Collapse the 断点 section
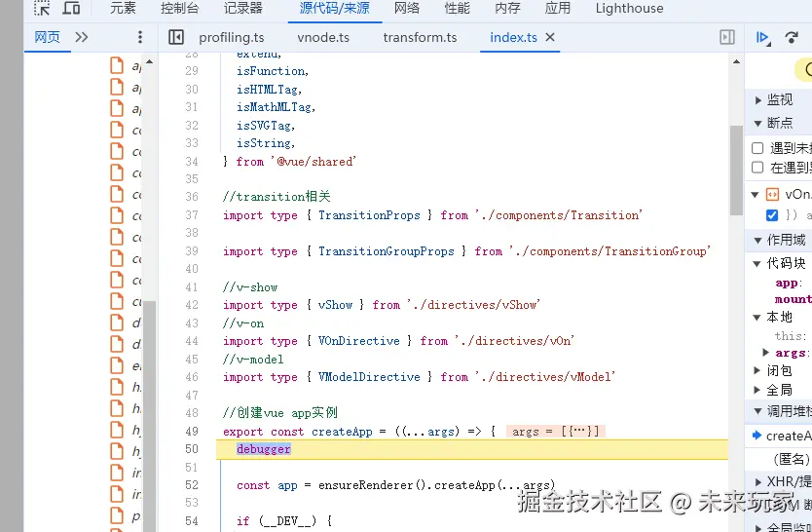 click(757, 124)
